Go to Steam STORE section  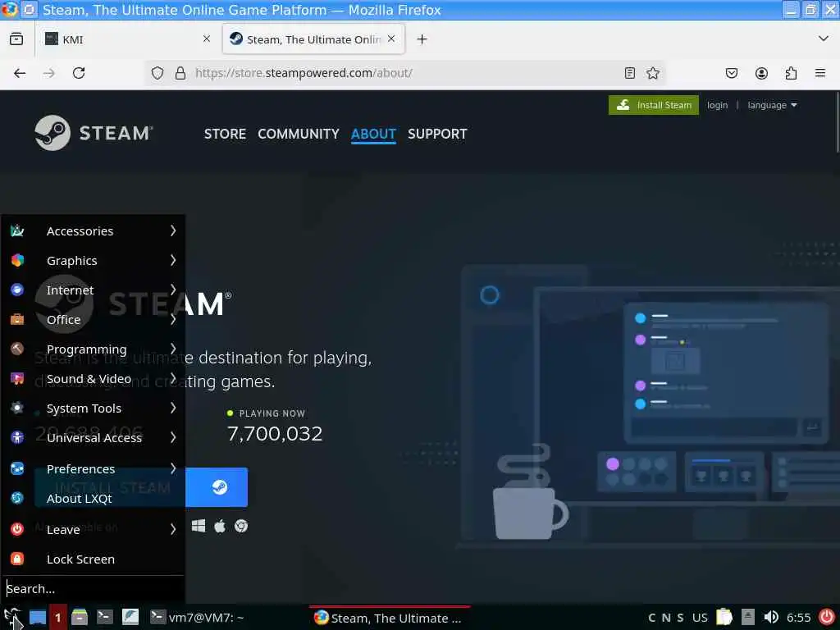(225, 134)
